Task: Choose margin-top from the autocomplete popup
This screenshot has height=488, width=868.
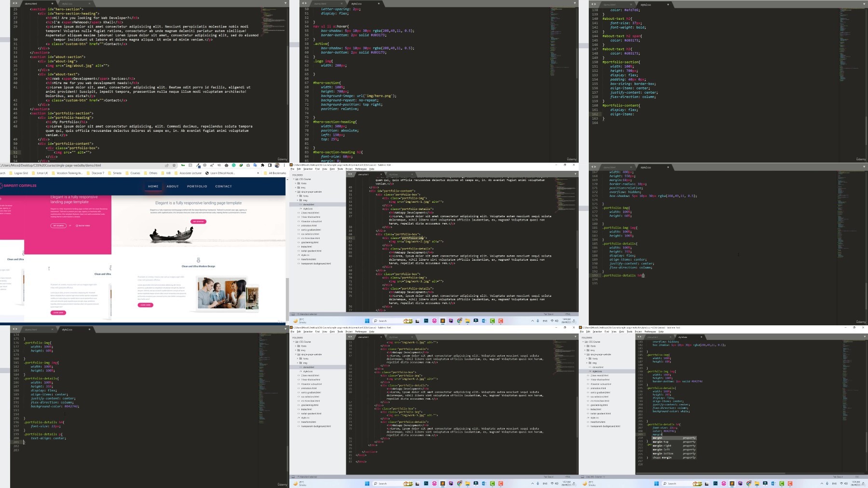Action: [x=674, y=442]
